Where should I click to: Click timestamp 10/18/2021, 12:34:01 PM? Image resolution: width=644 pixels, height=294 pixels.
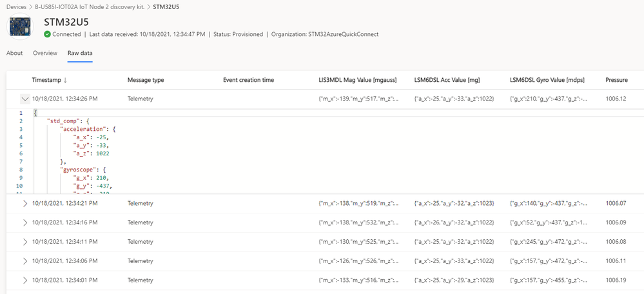[65, 280]
